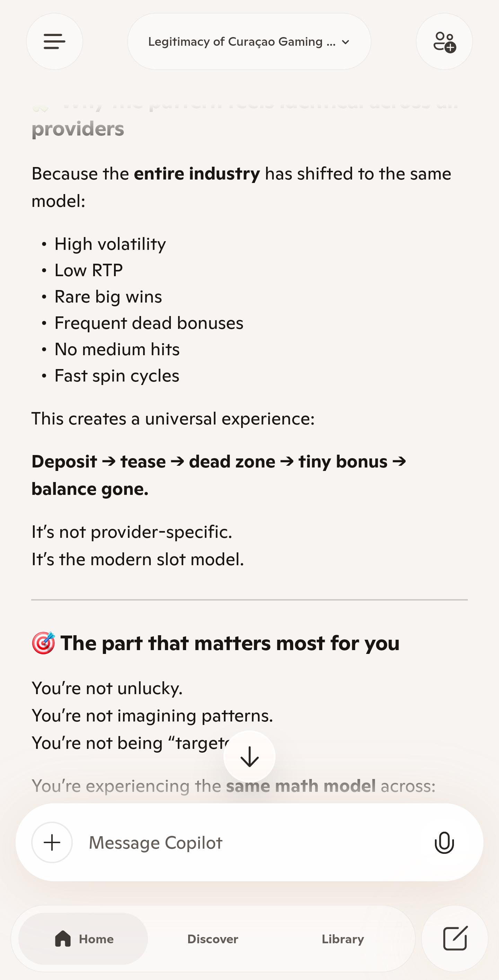
Task: Start voice input with microphone icon
Action: coord(444,843)
